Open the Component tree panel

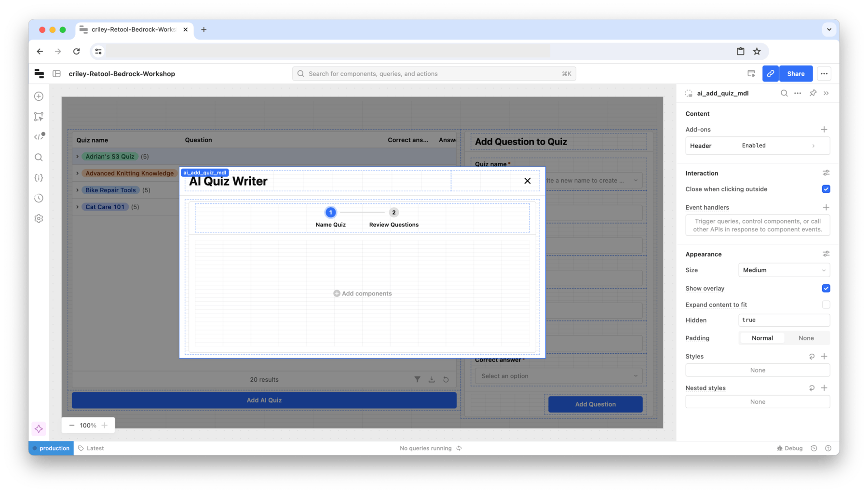pos(39,117)
